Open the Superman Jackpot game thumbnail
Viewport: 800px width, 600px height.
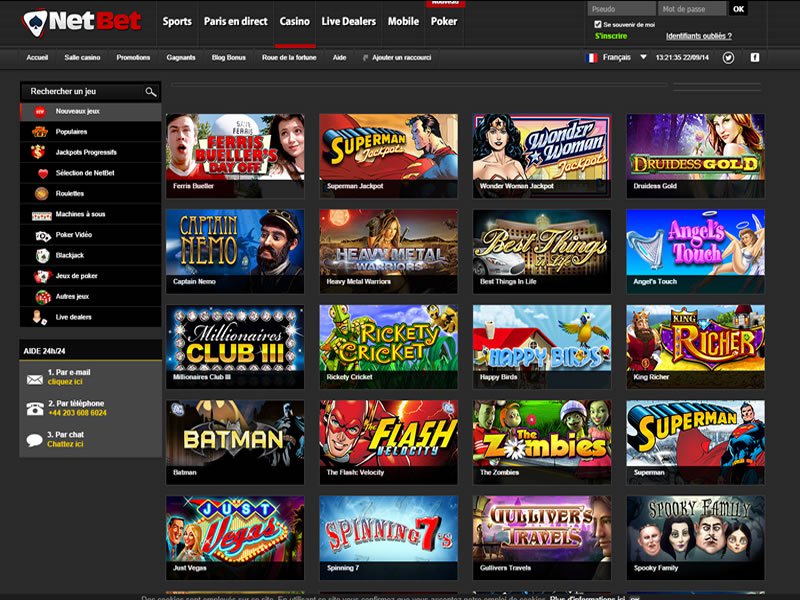[x=388, y=156]
